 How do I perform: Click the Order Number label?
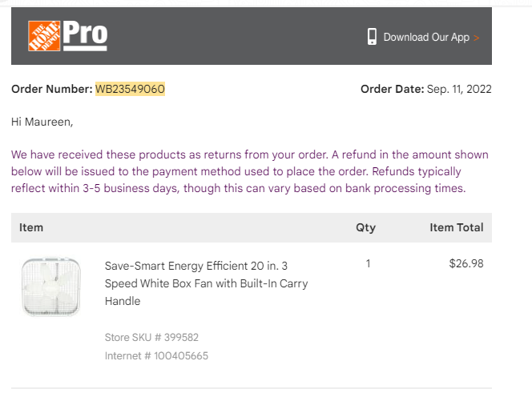(x=52, y=89)
